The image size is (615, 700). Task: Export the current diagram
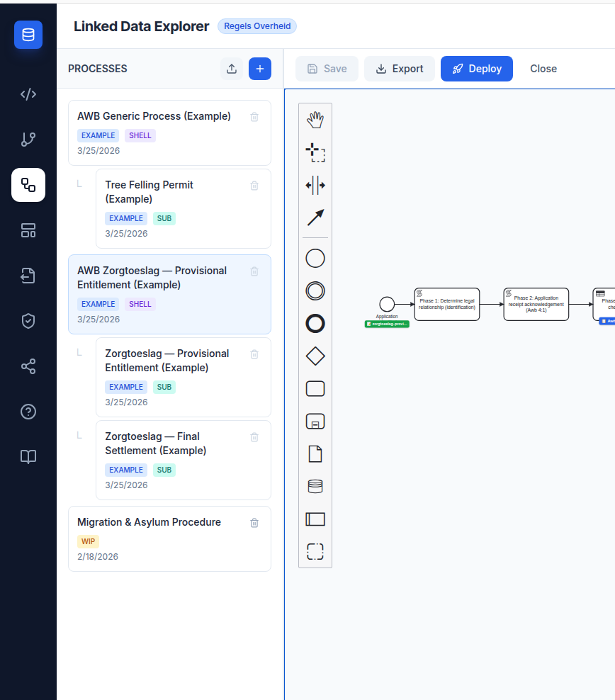coord(399,68)
